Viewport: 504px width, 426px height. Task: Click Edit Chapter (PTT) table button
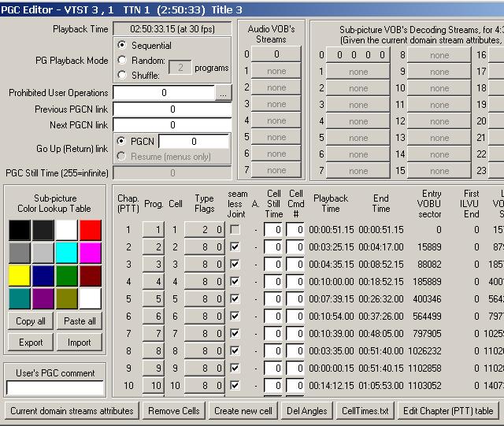pyautogui.click(x=448, y=411)
